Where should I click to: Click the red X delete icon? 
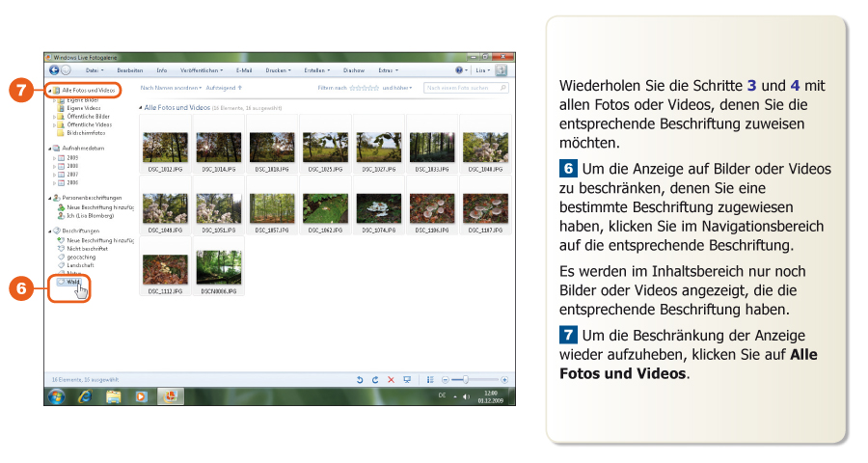[391, 380]
